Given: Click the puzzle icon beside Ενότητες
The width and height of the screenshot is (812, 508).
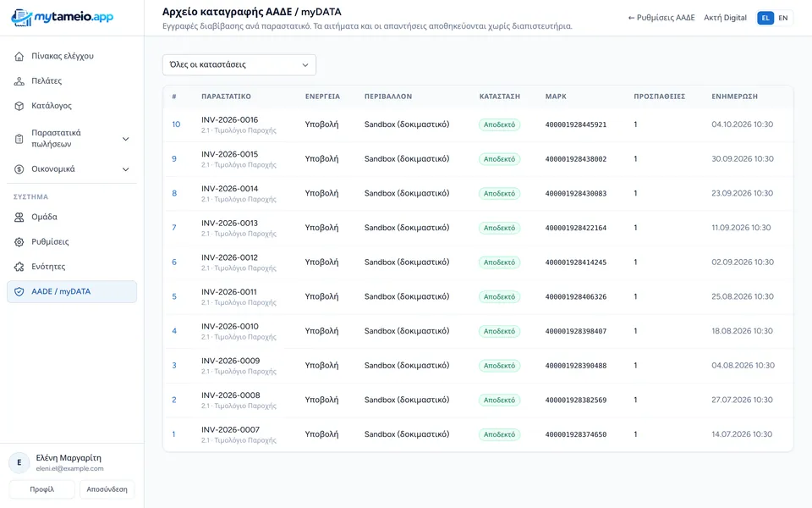Looking at the screenshot, I should point(19,267).
